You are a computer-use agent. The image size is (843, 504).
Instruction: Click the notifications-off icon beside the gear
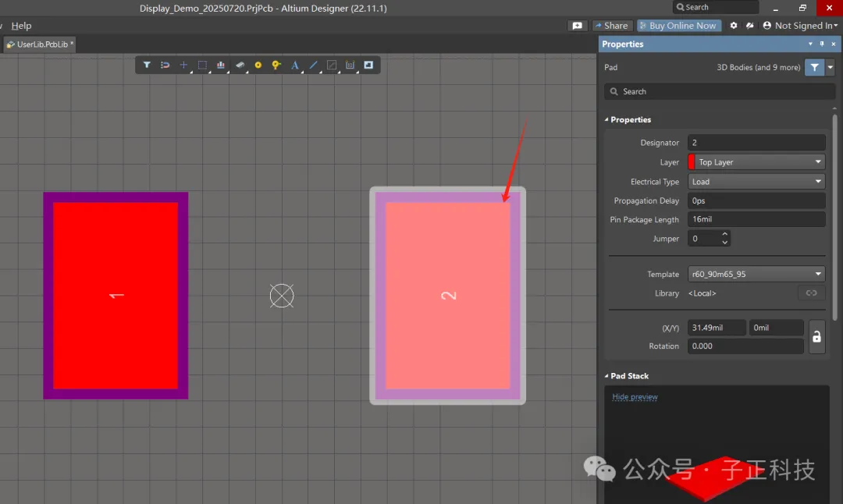(x=749, y=25)
